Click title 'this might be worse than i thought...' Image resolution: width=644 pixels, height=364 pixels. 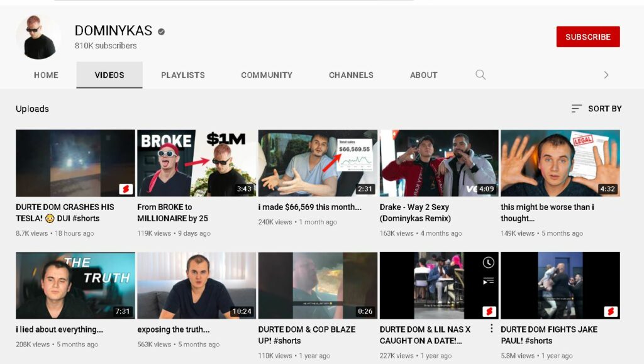tap(547, 212)
